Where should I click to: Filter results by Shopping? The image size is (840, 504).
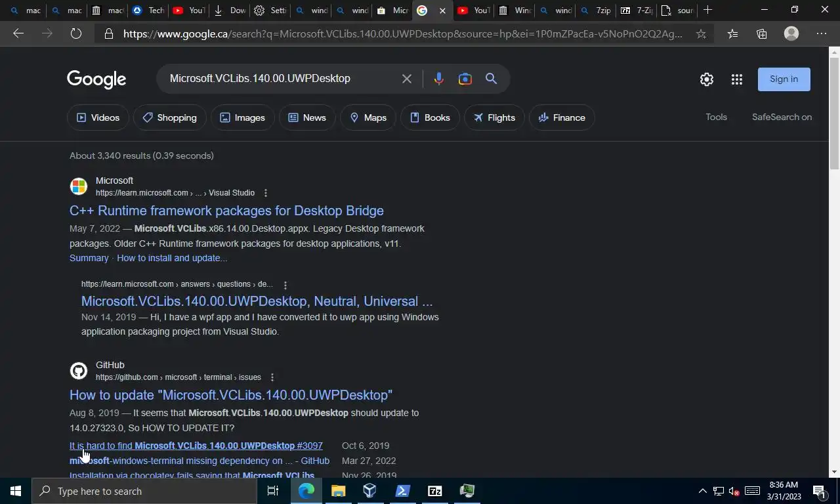(169, 117)
